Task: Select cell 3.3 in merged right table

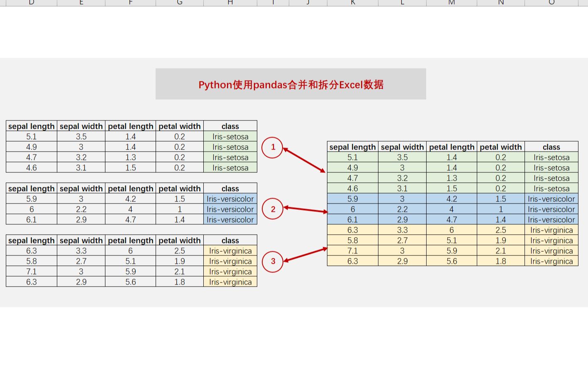Action: pos(402,230)
